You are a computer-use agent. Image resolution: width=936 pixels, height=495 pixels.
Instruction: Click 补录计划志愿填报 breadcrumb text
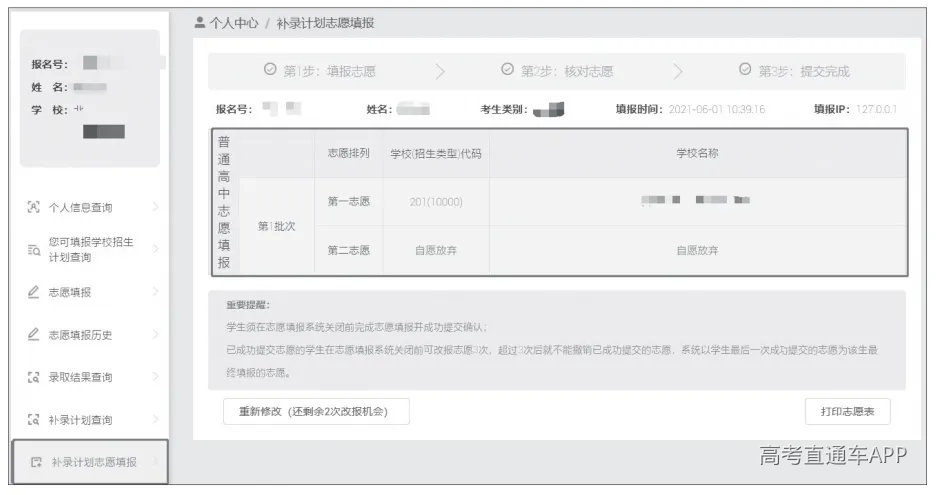click(x=325, y=23)
